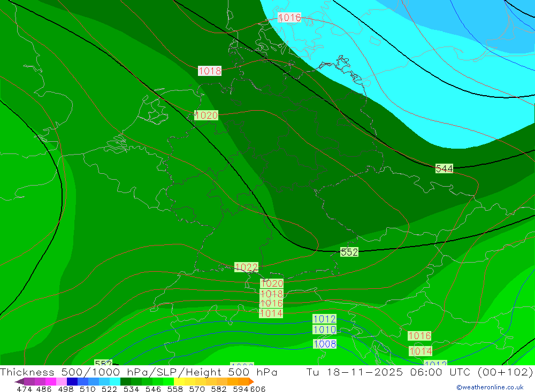
Task: Click the 582 legend value
Action: click(219, 389)
